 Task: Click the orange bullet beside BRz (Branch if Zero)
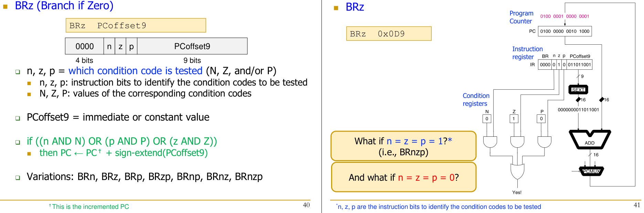click(5, 7)
